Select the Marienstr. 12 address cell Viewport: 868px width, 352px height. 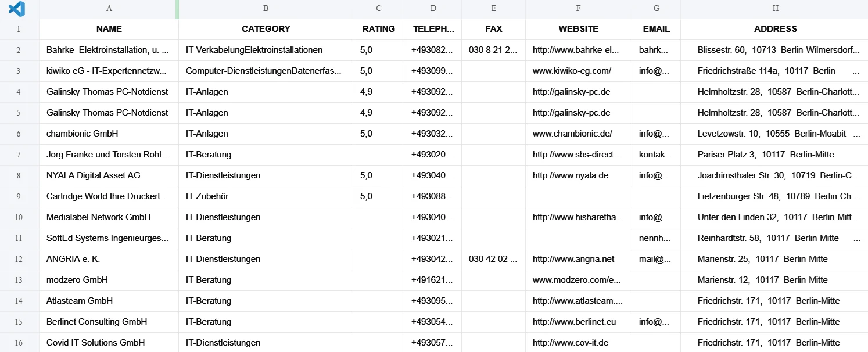pyautogui.click(x=776, y=280)
